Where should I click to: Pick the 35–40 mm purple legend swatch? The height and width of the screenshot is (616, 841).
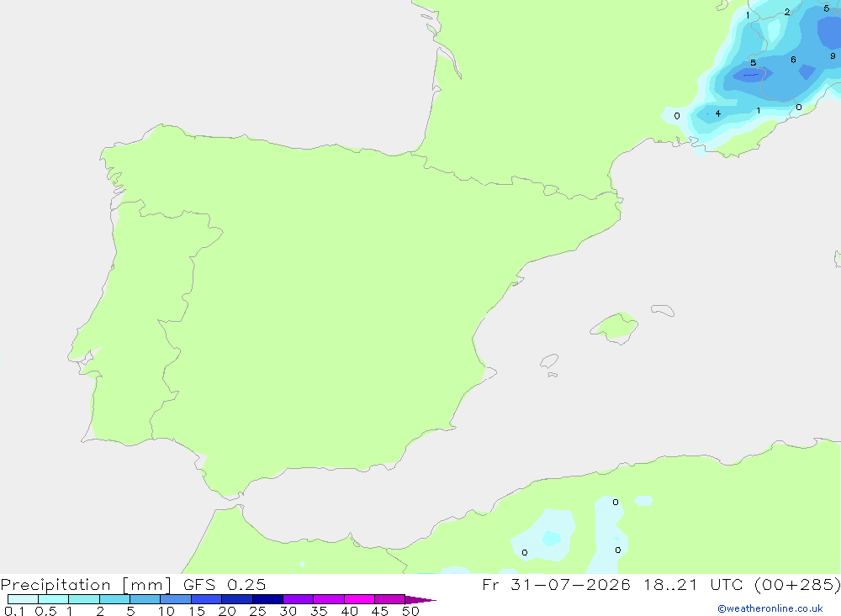(328, 599)
